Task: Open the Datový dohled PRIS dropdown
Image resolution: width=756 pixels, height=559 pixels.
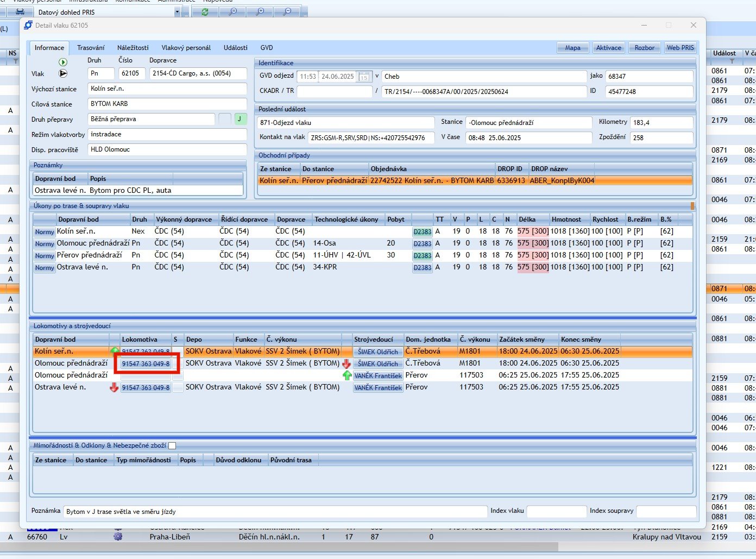Action: [x=178, y=12]
